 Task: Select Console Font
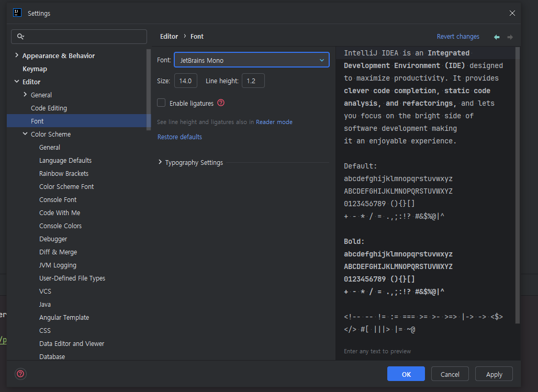(x=58, y=199)
